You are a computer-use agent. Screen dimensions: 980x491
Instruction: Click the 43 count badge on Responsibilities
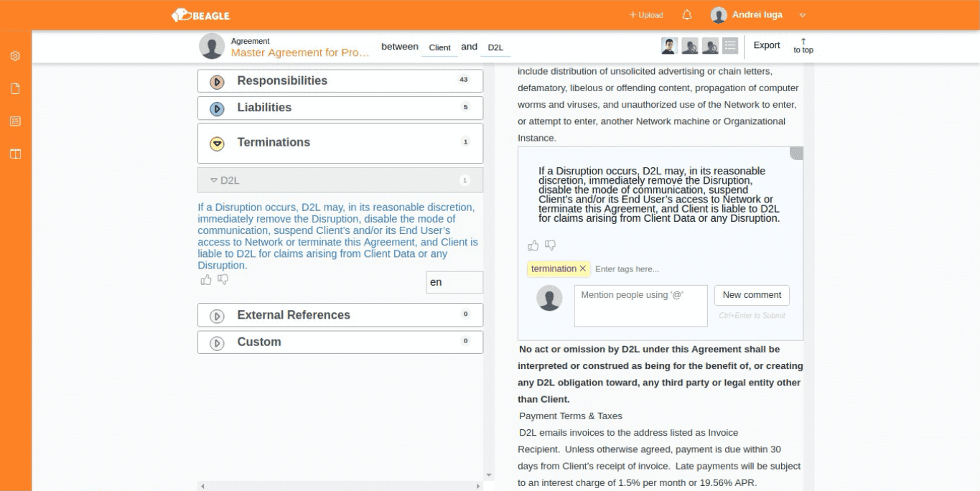[464, 80]
